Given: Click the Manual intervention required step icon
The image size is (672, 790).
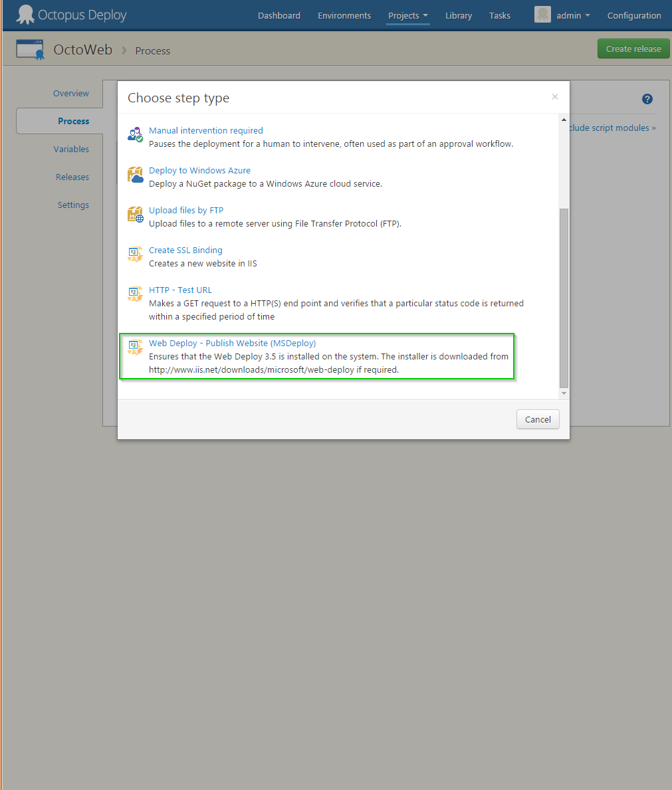Looking at the screenshot, I should click(x=134, y=135).
